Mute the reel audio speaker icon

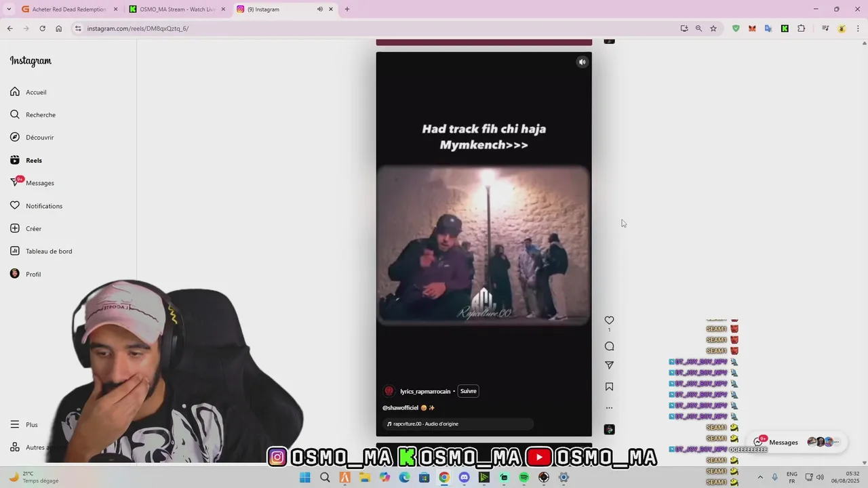[582, 62]
